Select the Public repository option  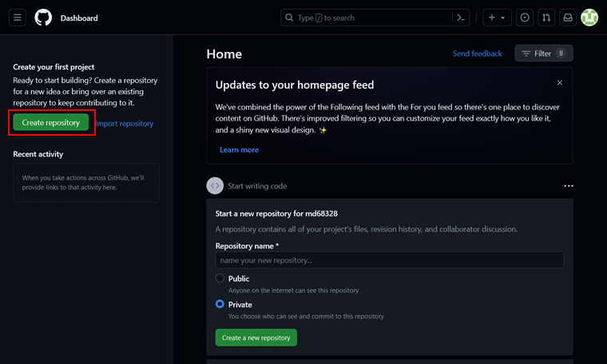[220, 279]
